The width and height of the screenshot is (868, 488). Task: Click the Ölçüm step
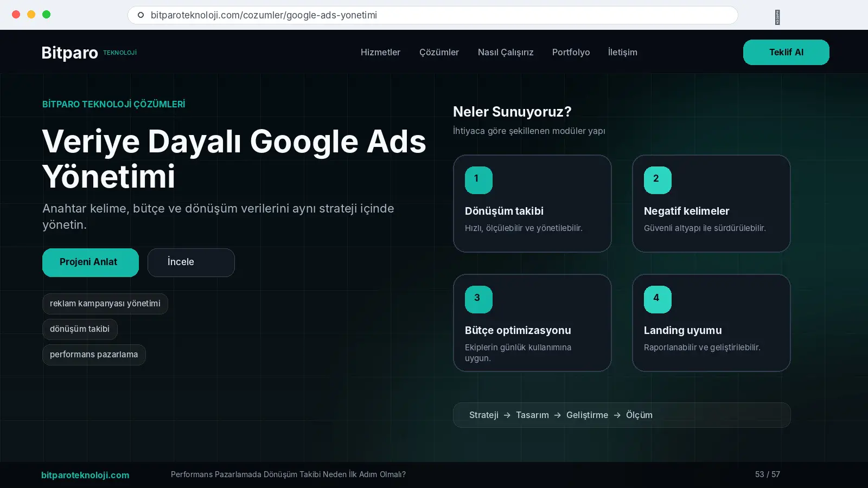click(639, 415)
